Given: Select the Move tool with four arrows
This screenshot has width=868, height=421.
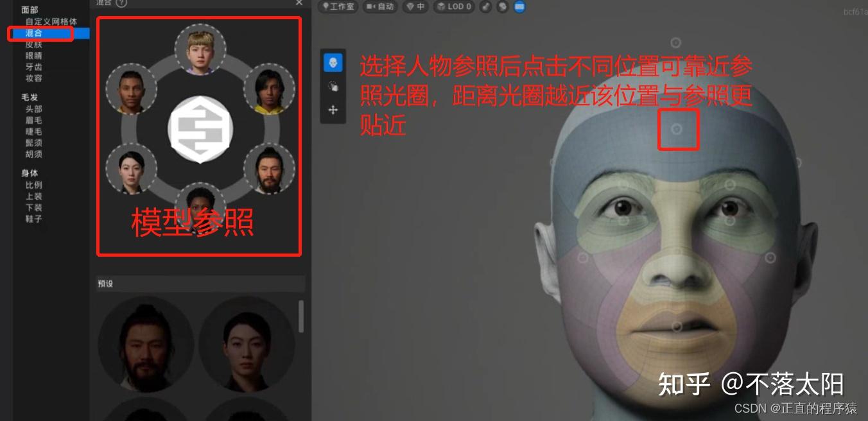Looking at the screenshot, I should coord(333,110).
